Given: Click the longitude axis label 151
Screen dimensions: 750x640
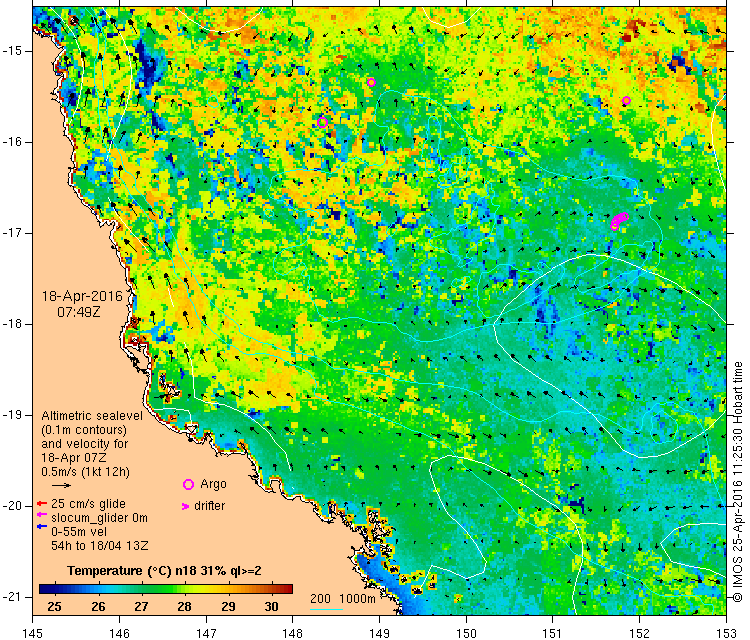Looking at the screenshot, I should tap(553, 633).
